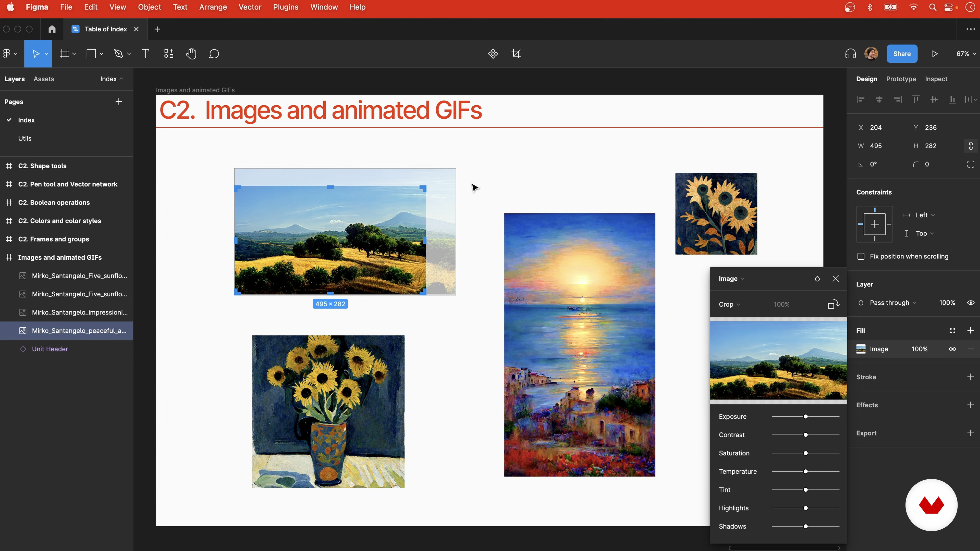980x551 pixels.
Task: Rotate image 90 degrees icon
Action: tap(834, 304)
